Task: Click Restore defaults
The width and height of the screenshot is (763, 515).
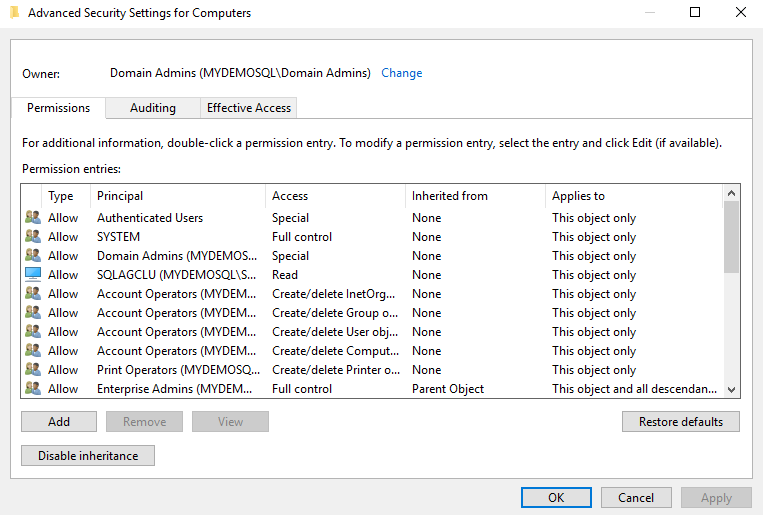Action: 680,422
